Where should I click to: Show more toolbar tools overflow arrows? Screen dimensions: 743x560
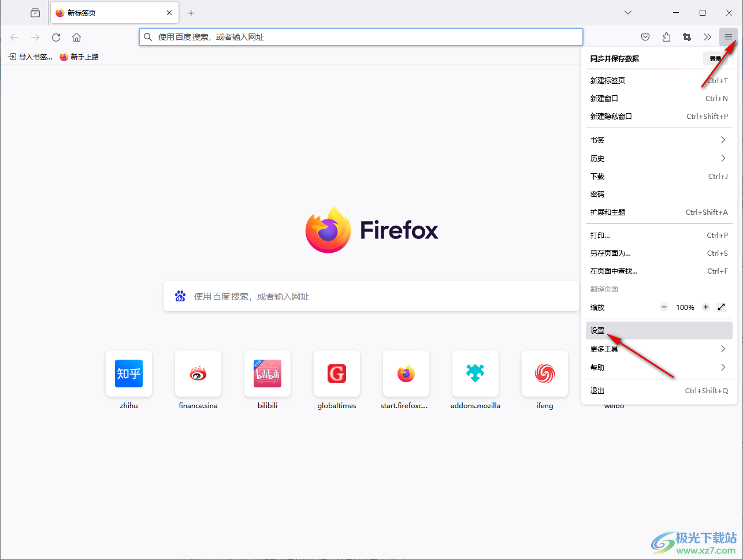(x=707, y=37)
